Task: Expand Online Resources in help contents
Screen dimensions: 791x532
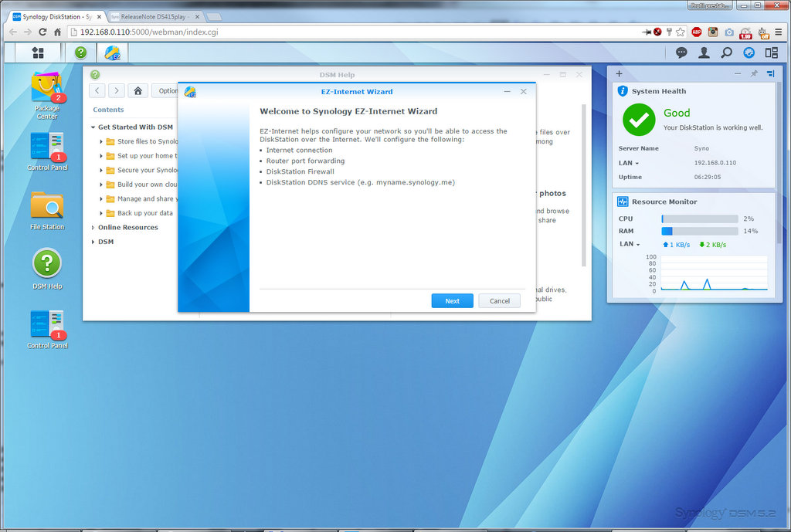Action: click(x=93, y=228)
